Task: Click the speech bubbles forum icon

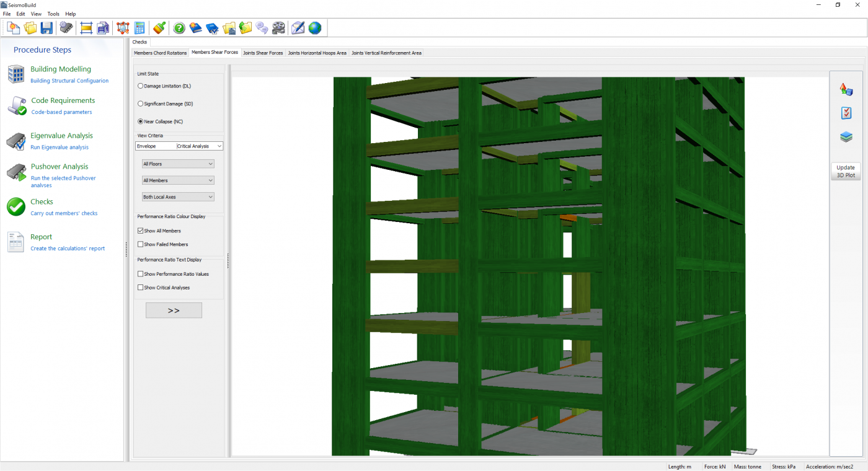Action: click(x=262, y=28)
